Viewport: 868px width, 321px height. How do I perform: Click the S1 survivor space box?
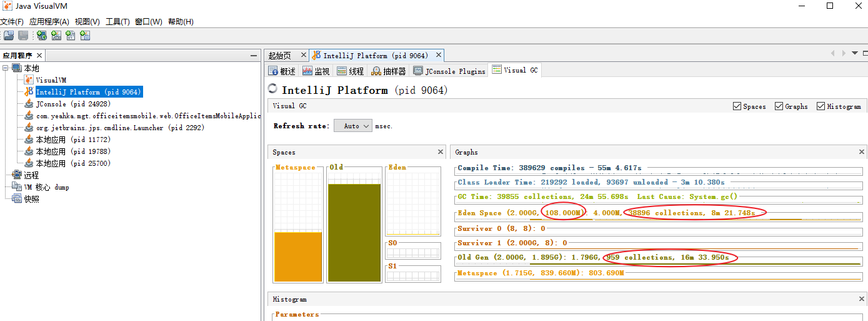click(413, 273)
